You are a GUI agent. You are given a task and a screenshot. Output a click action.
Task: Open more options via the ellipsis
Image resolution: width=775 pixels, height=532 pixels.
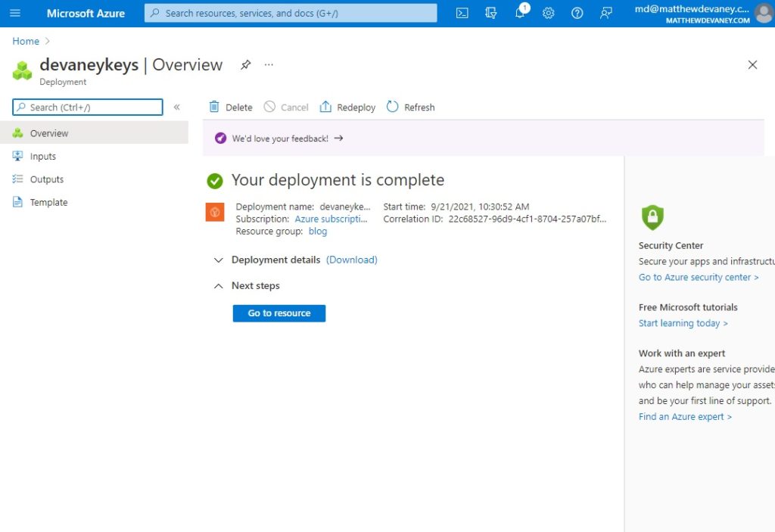[269, 67]
